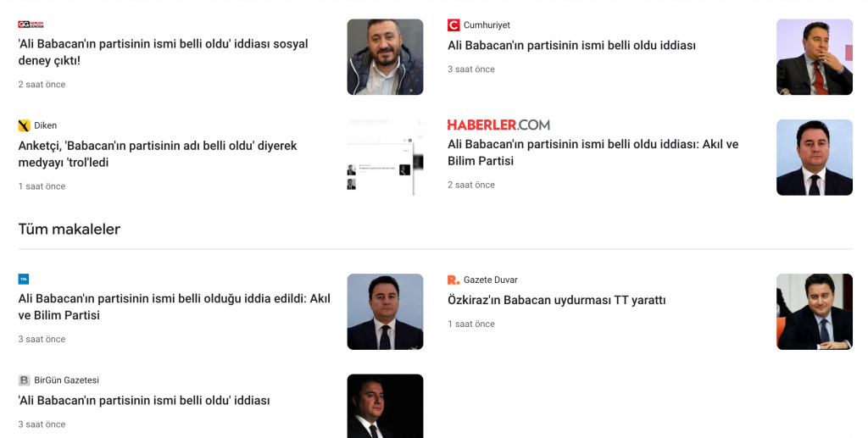Click the BirGün article dark photo thumbnail
Viewport: 868px width, 438px height.
pos(386,406)
